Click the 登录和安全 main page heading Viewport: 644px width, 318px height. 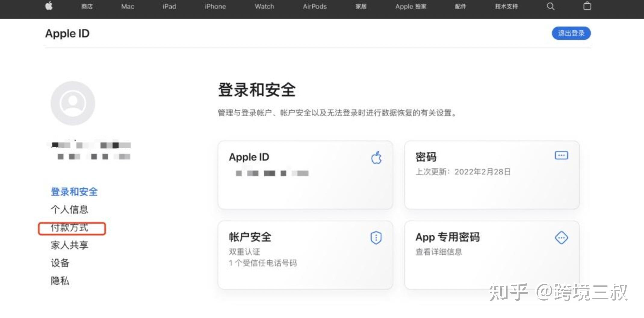pyautogui.click(x=257, y=90)
